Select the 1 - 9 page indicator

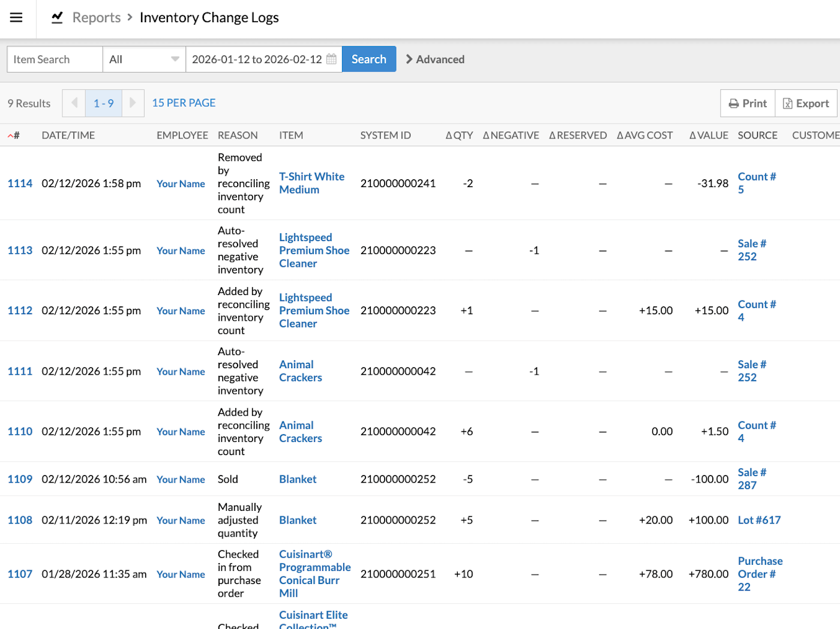(103, 103)
